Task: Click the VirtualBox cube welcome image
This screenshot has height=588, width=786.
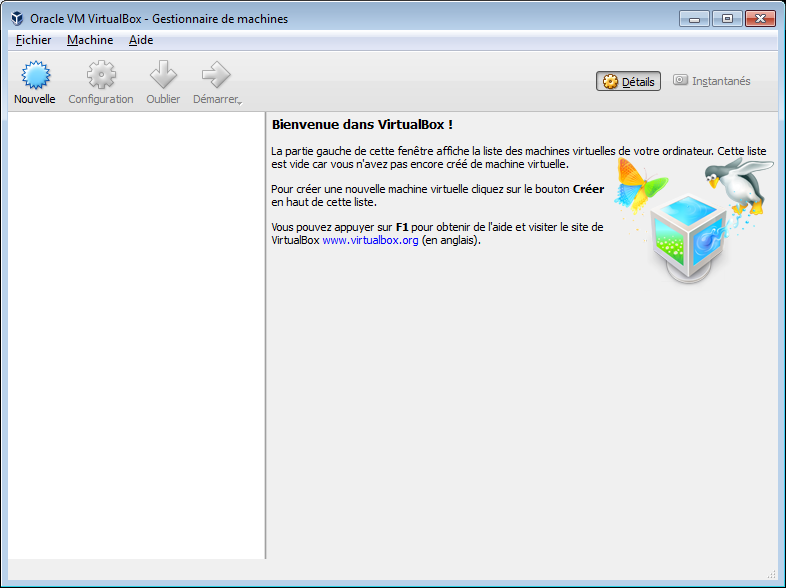Action: (694, 220)
